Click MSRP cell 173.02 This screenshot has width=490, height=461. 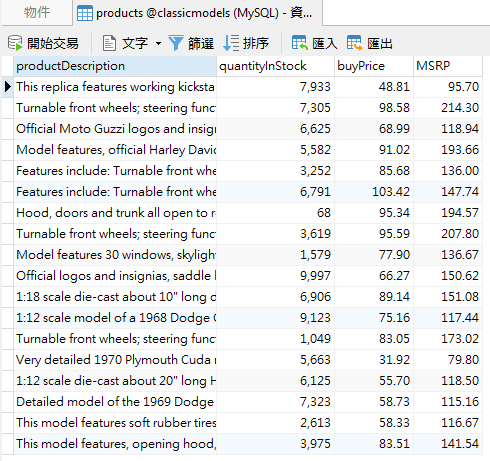coord(448,339)
